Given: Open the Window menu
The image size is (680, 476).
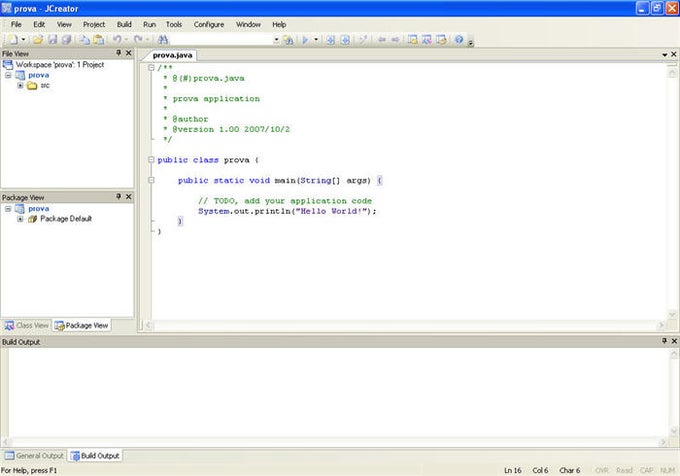Looking at the screenshot, I should tap(248, 25).
